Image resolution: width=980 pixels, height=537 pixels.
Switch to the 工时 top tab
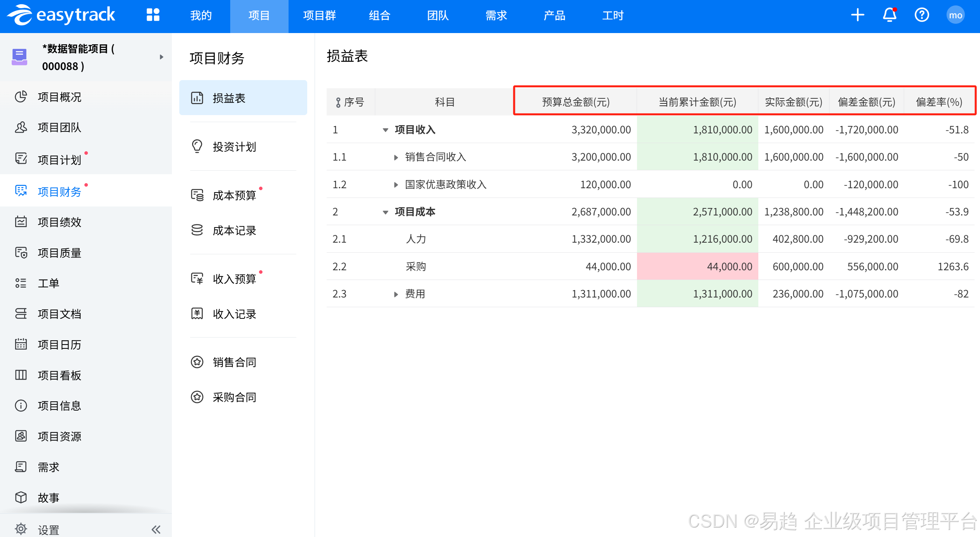coord(612,16)
